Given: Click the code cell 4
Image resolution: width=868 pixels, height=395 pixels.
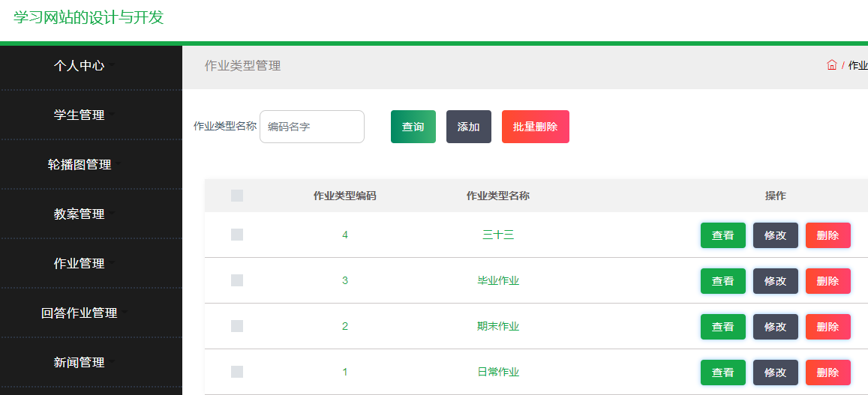Looking at the screenshot, I should point(345,235).
